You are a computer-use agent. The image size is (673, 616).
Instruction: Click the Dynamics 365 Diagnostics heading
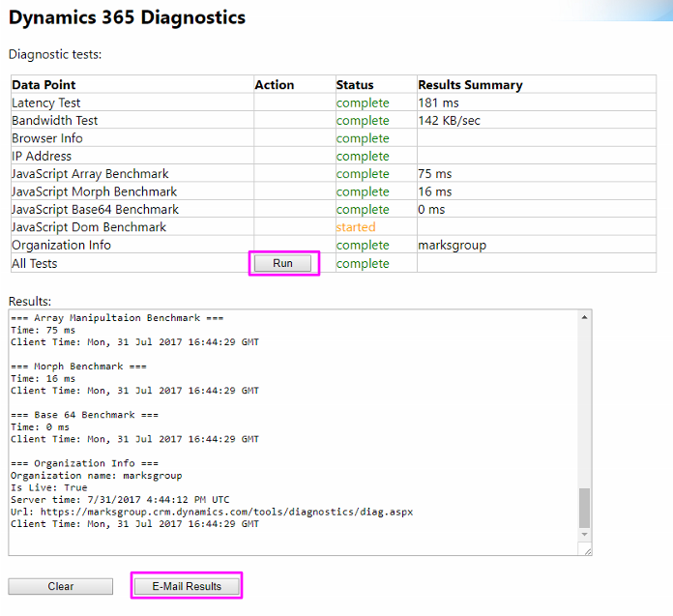click(127, 17)
